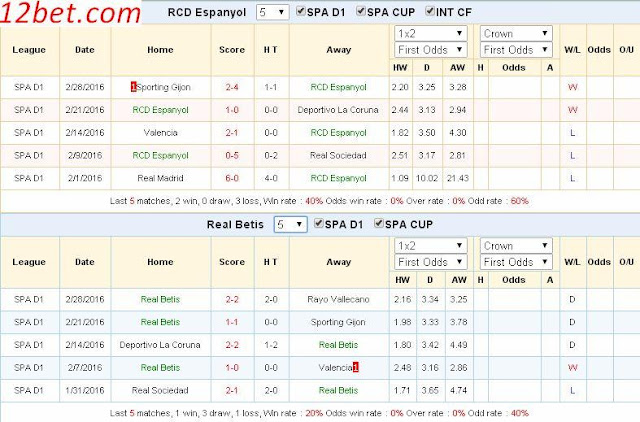Toggle SPA D1 checkbox for Real Betis
The width and height of the screenshot is (640, 422).
[x=319, y=224]
